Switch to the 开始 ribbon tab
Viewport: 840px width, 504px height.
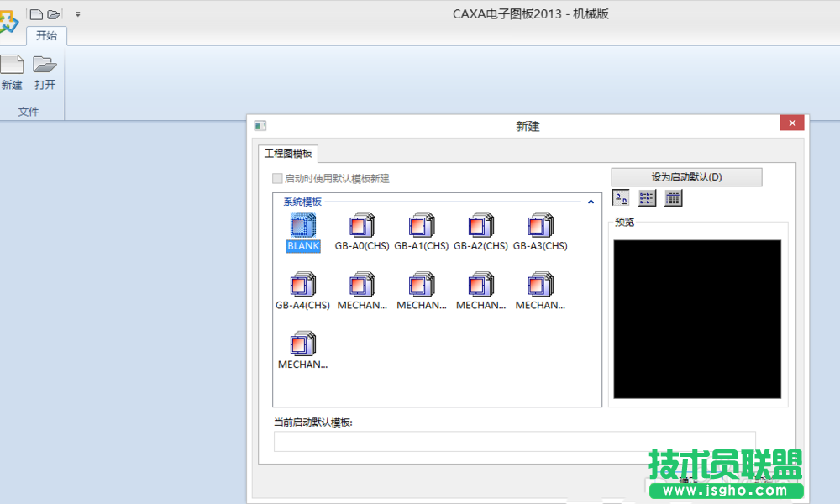[x=47, y=36]
